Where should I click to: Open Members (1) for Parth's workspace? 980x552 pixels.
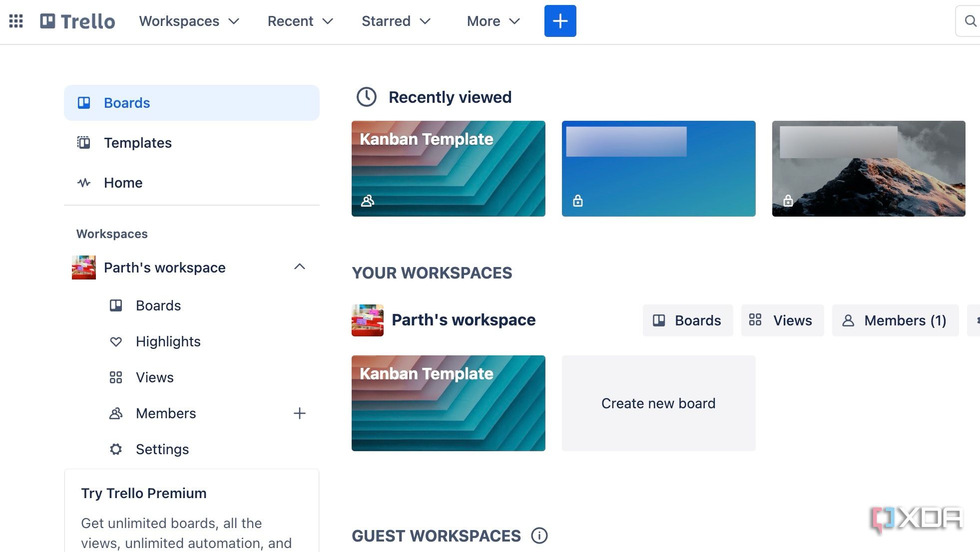pos(895,320)
